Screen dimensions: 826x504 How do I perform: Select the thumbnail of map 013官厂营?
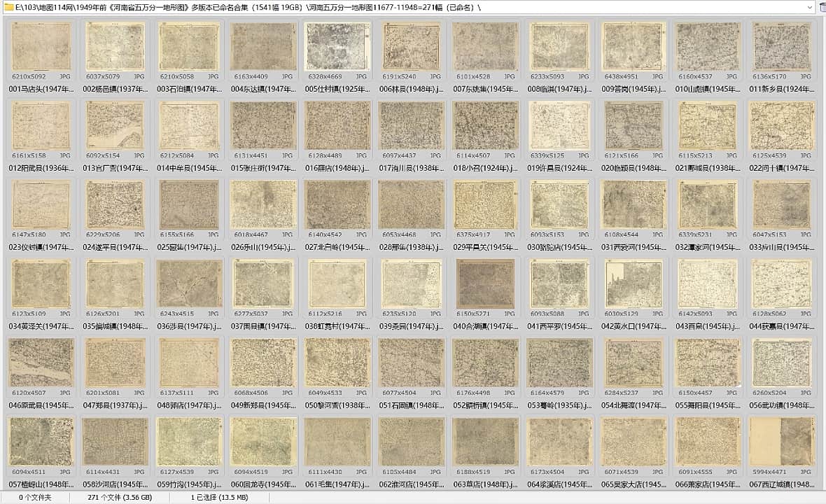[115, 126]
